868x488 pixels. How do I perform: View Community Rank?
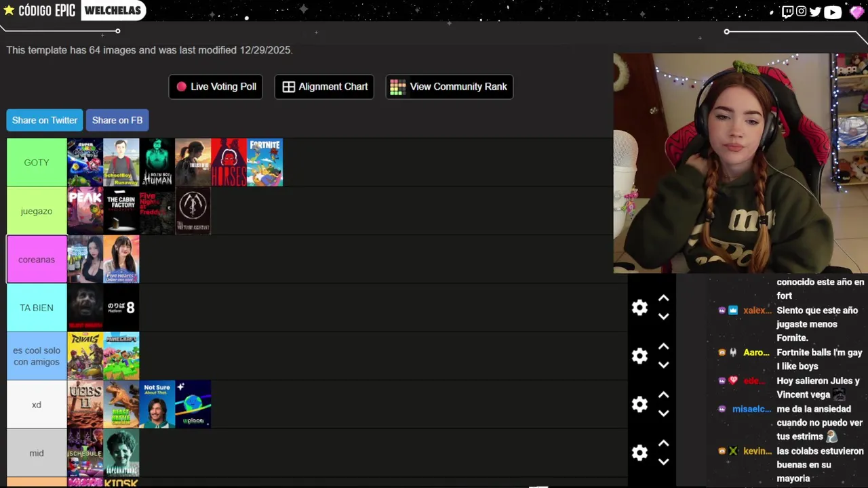pos(450,87)
